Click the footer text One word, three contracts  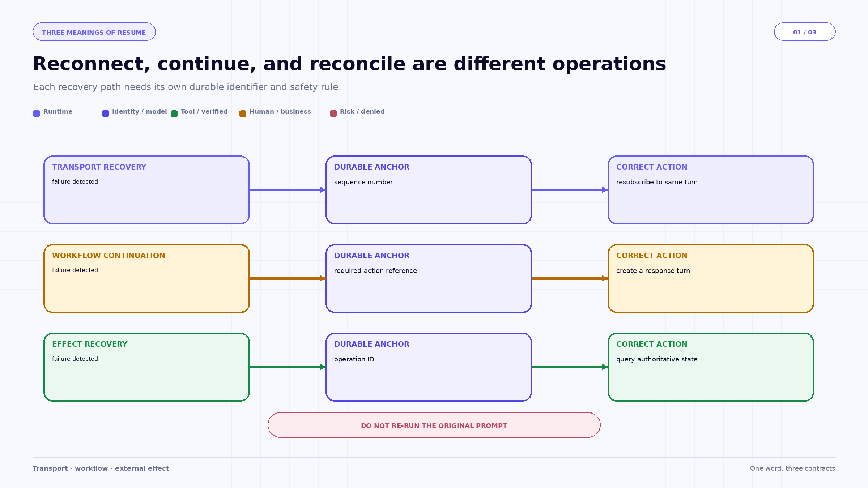tap(792, 468)
